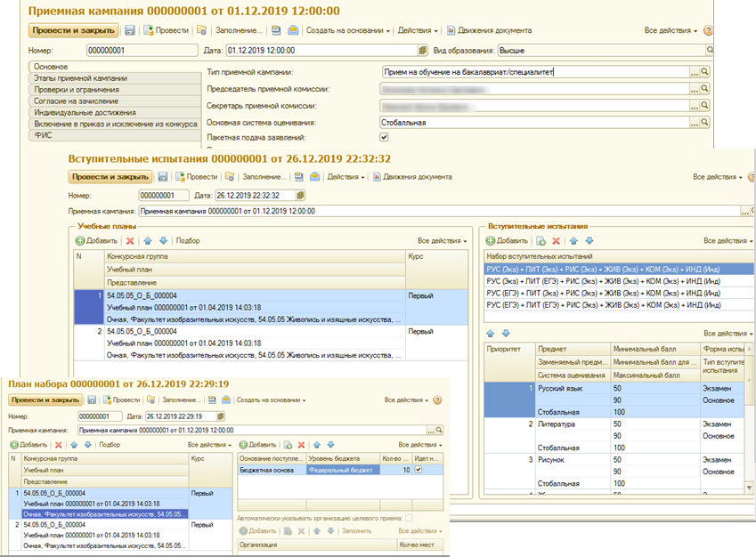Image resolution: width=756 pixels, height=557 pixels.
Task: Click the save diskette icon in Приемная кампания toolbar
Action: (x=130, y=30)
